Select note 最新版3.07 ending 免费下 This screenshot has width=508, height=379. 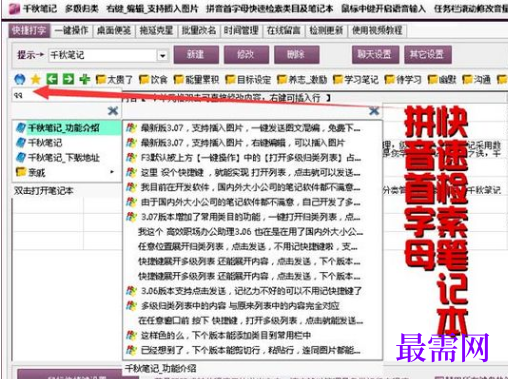click(x=252, y=128)
